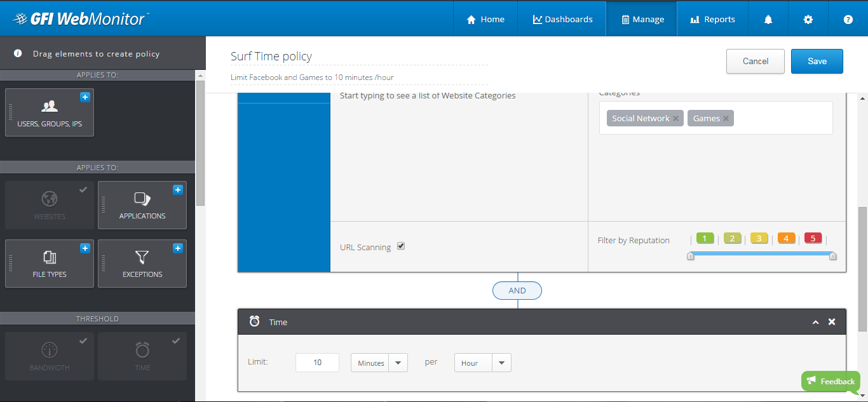Close the Time panel with X
The width and height of the screenshot is (868, 402).
832,322
